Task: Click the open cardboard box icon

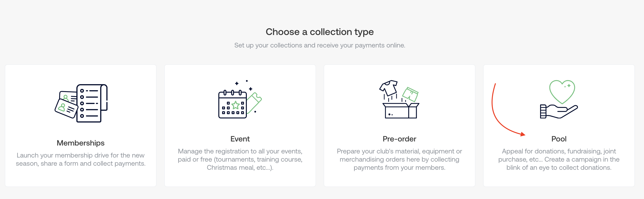Action: (x=401, y=110)
